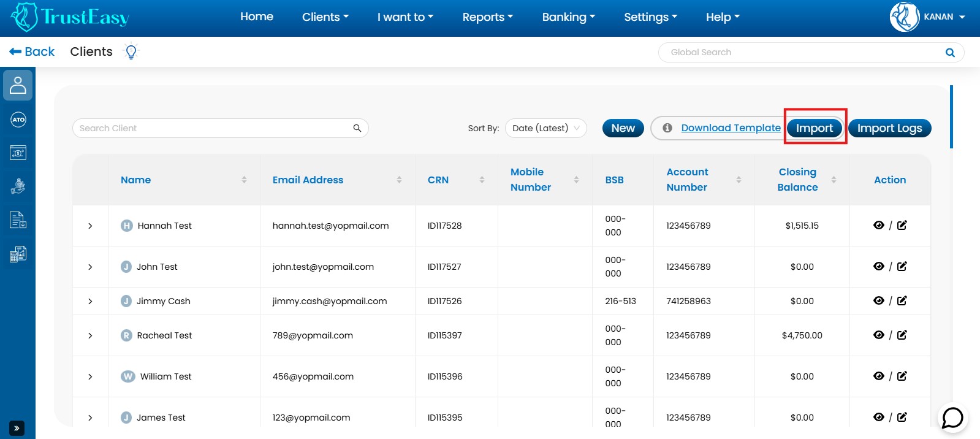This screenshot has width=980, height=439.
Task: Click the lightbulb hint icon beside Clients
Action: [131, 52]
